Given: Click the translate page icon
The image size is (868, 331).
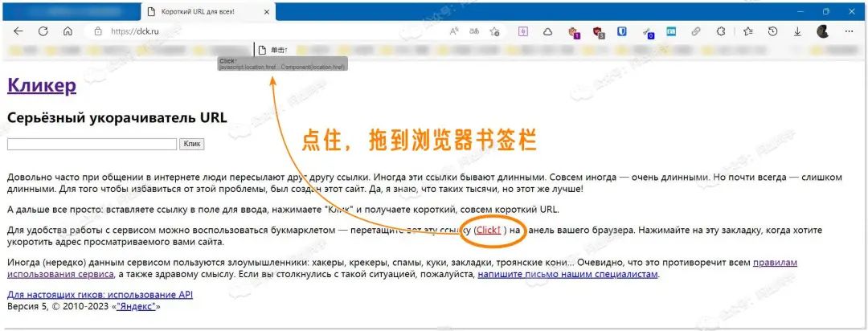Looking at the screenshot, I should [474, 31].
